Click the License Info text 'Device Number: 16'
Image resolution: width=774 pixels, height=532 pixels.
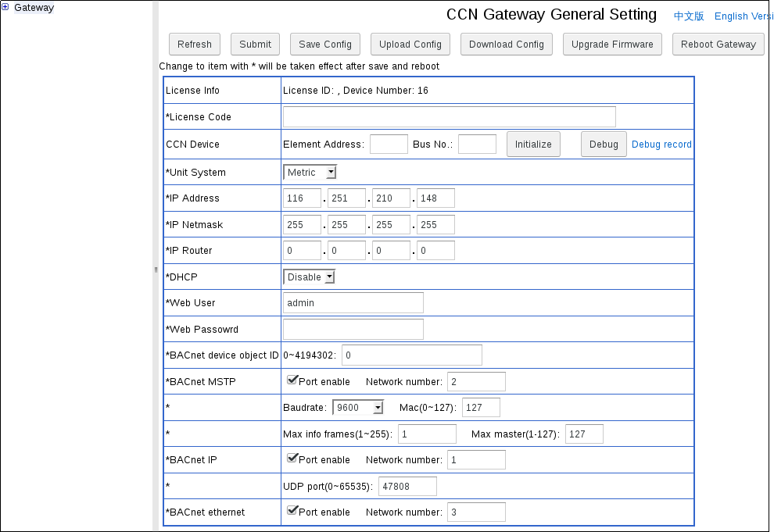385,90
